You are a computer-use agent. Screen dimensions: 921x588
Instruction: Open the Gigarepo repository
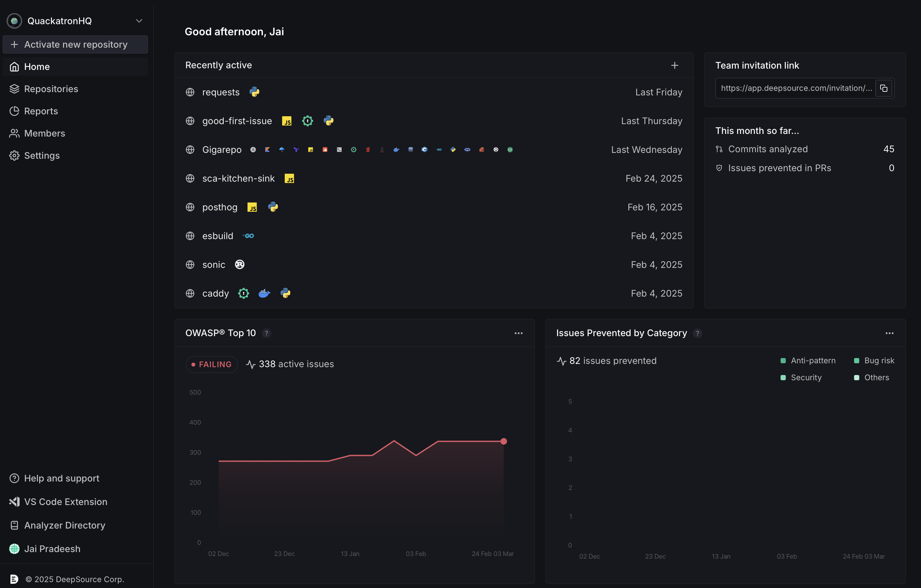(x=222, y=150)
